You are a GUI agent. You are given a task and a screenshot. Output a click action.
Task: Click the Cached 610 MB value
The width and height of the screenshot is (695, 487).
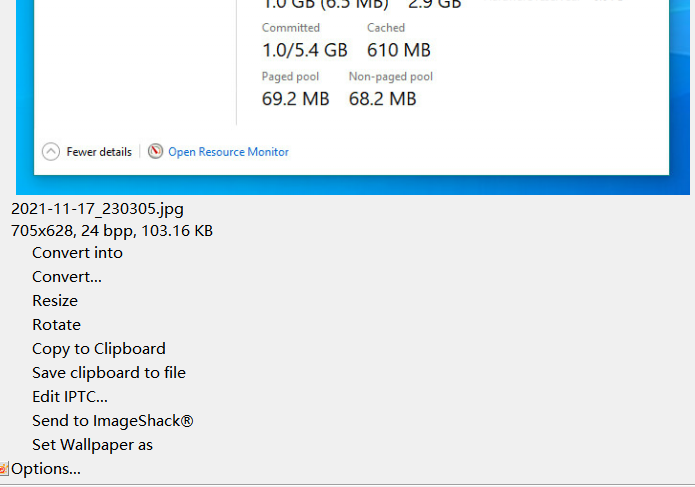[398, 50]
